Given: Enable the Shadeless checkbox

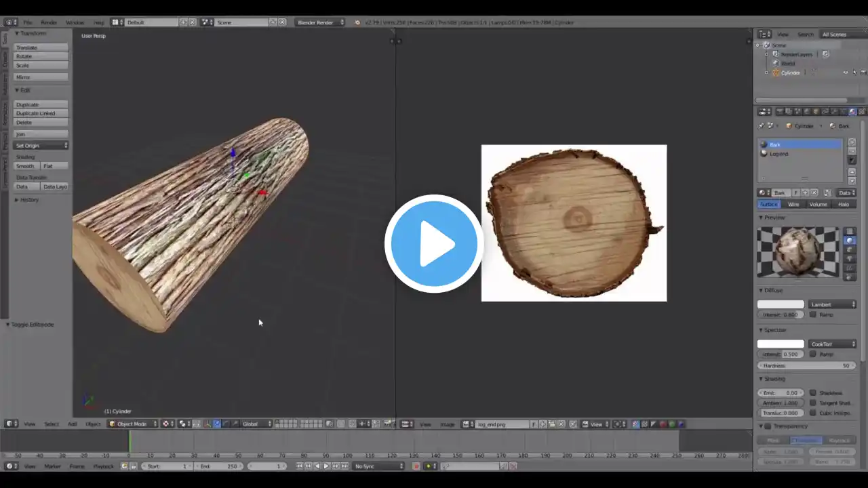Looking at the screenshot, I should pos(813,393).
